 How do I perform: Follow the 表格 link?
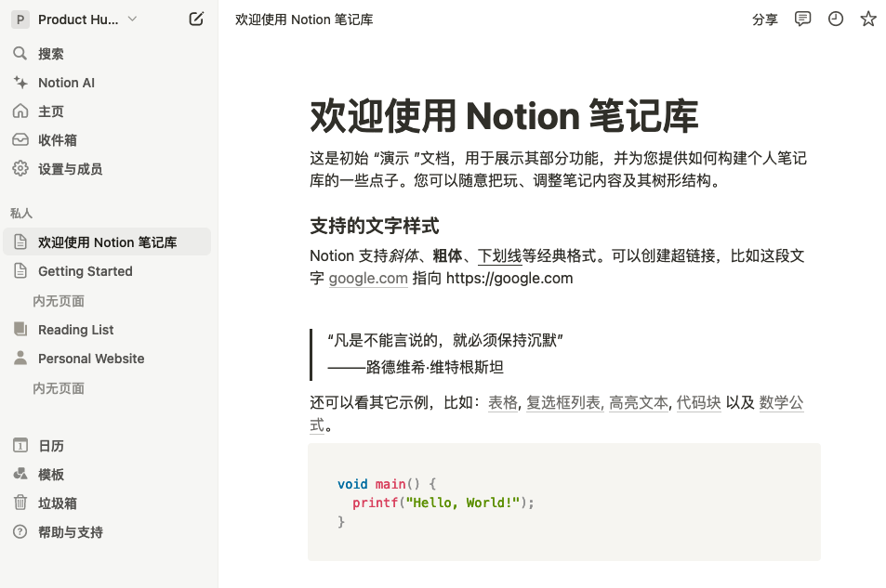pyautogui.click(x=502, y=402)
